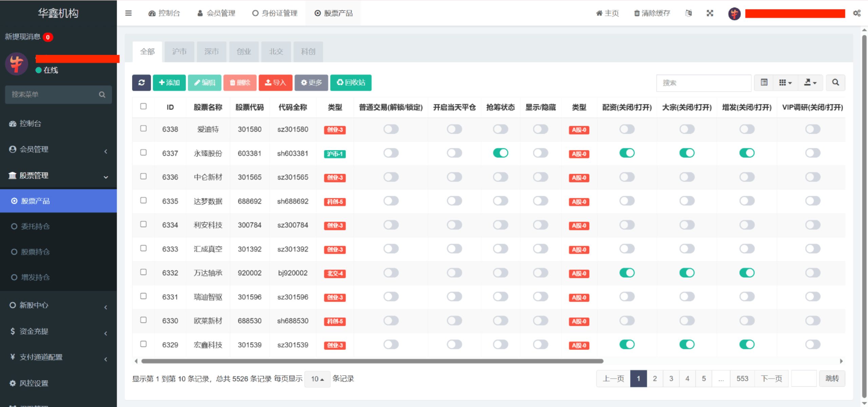Switch to the 沪市 tab
Viewport: 868px width, 407px height.
coord(179,52)
